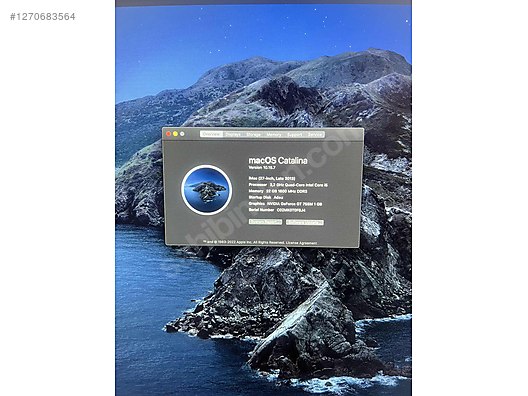
Task: Click the Startup Disk line
Action: (266, 197)
